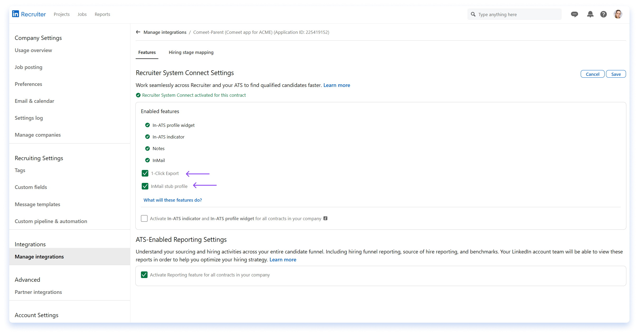Toggle Activate Reporting feature checkbox

click(x=144, y=275)
